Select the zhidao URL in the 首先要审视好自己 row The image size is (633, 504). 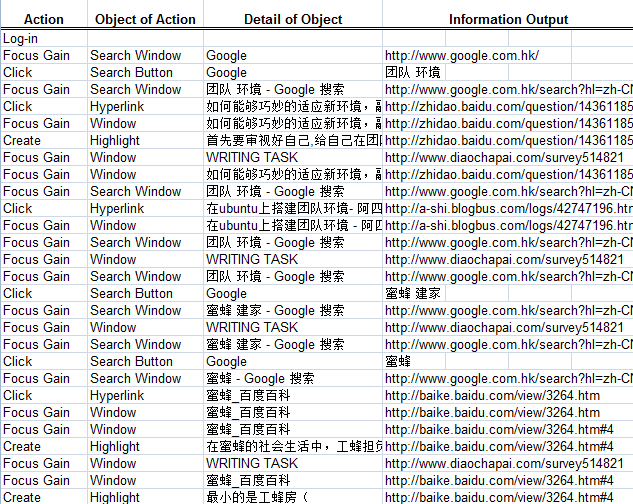[x=509, y=141]
